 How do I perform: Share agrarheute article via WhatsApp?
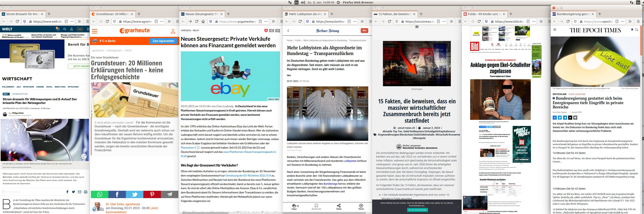pyautogui.click(x=99, y=194)
